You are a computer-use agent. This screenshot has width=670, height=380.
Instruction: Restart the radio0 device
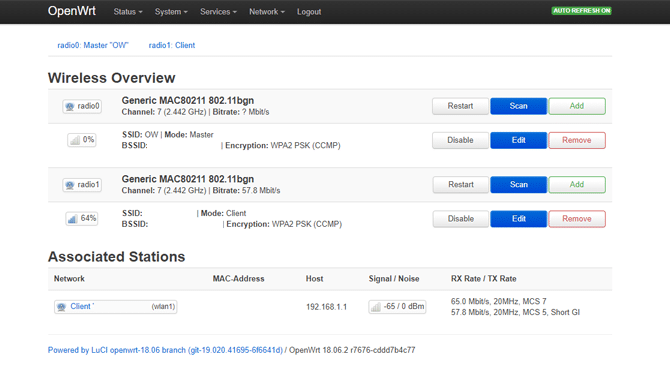[460, 106]
